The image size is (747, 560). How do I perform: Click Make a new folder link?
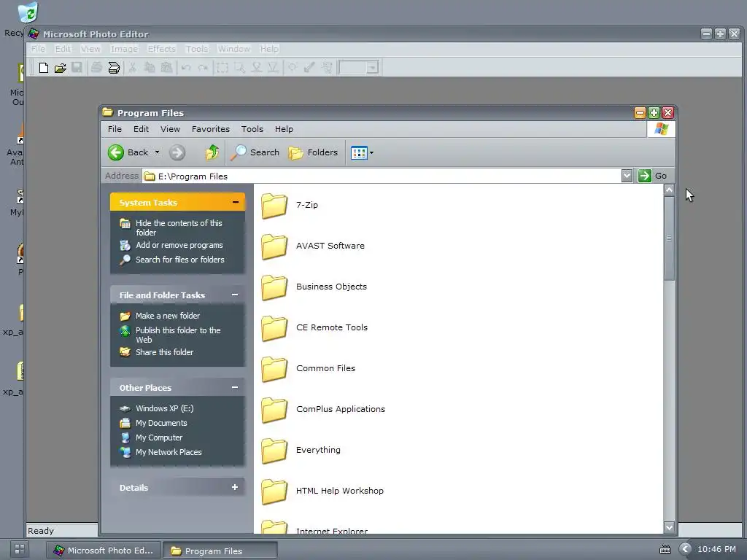click(168, 316)
